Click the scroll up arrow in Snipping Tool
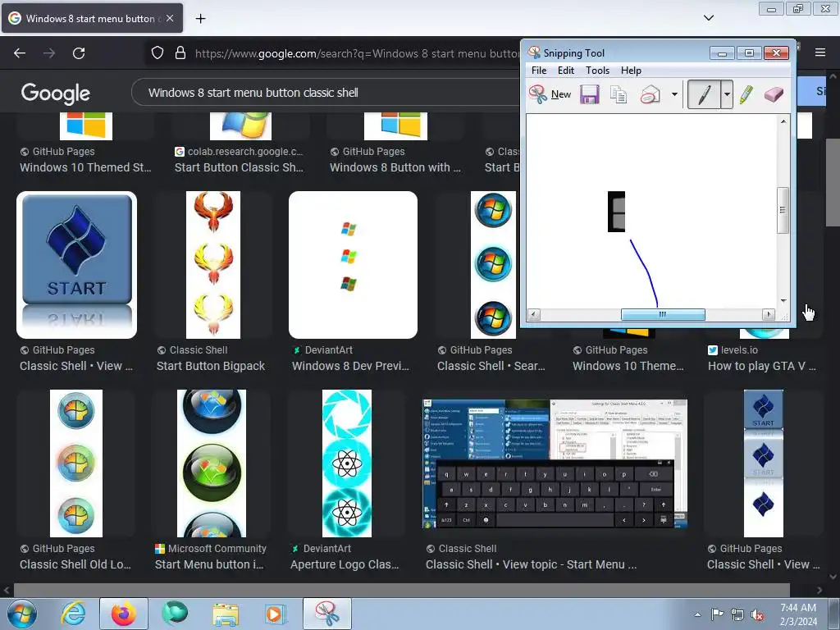The height and width of the screenshot is (630, 840). click(783, 121)
